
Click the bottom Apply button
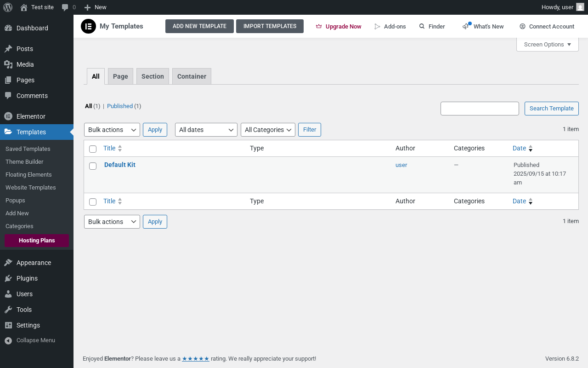coord(155,222)
